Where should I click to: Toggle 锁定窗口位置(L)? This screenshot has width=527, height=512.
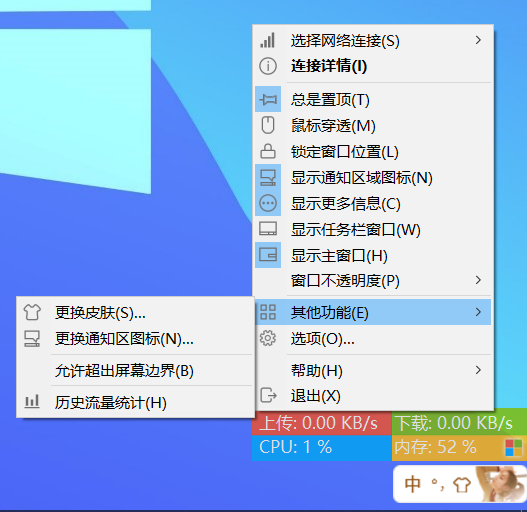click(373, 151)
